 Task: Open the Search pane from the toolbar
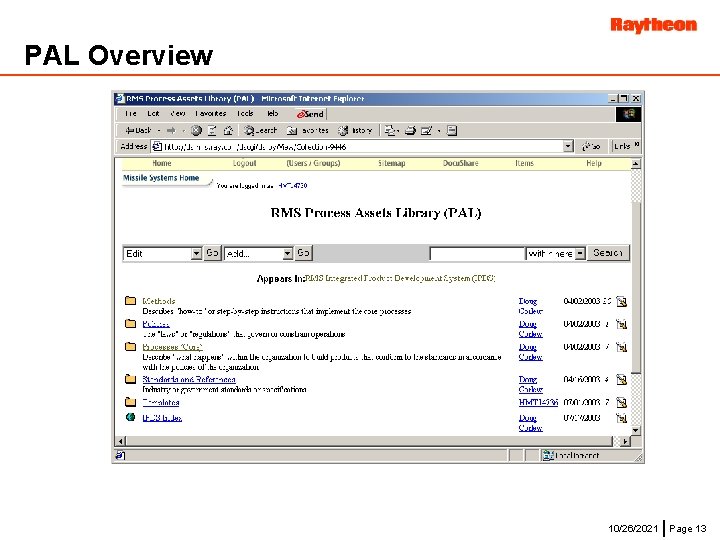(260, 130)
